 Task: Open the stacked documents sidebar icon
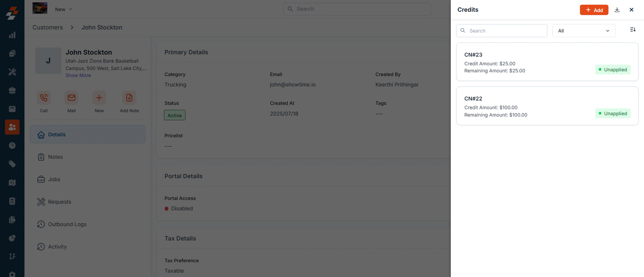(12, 219)
